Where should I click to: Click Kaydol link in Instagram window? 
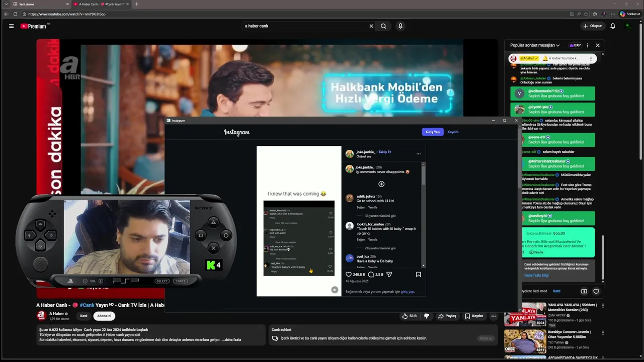tap(453, 132)
